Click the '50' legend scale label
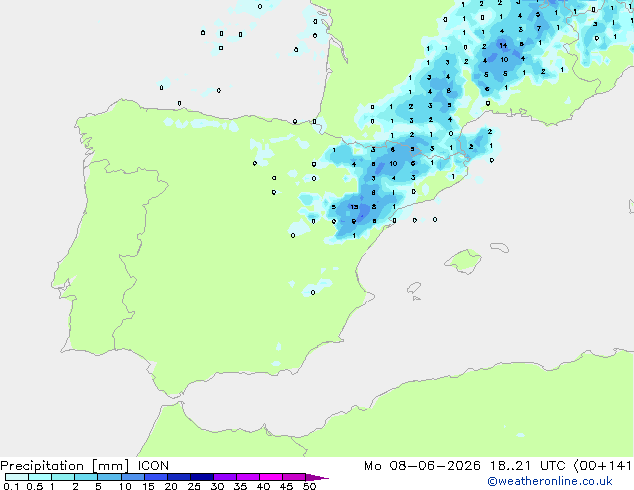The width and height of the screenshot is (634, 490). coord(310,486)
